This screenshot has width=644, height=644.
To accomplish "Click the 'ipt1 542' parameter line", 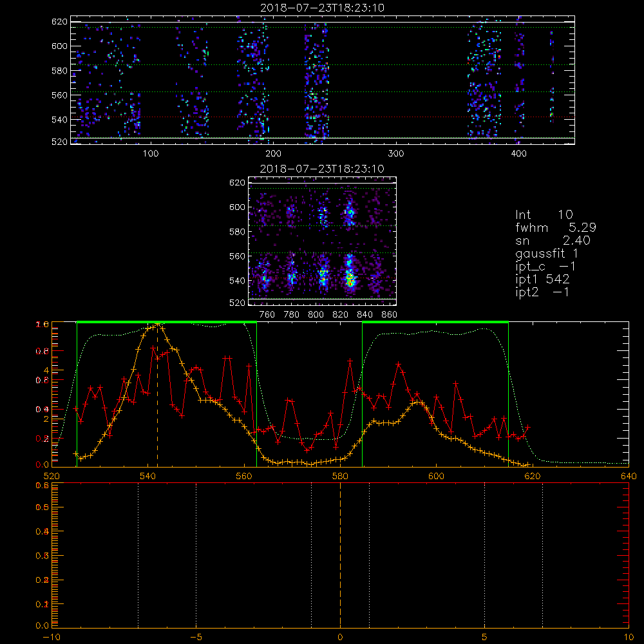I will click(x=542, y=279).
